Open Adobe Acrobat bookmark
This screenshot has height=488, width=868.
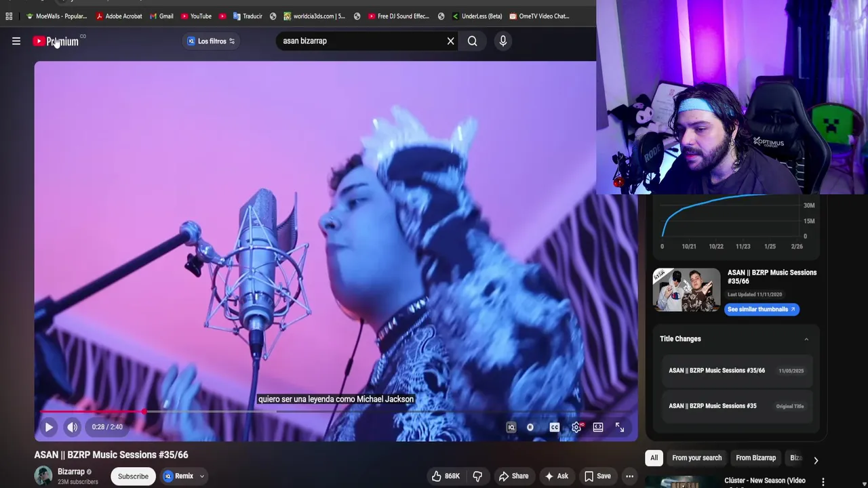click(x=119, y=16)
